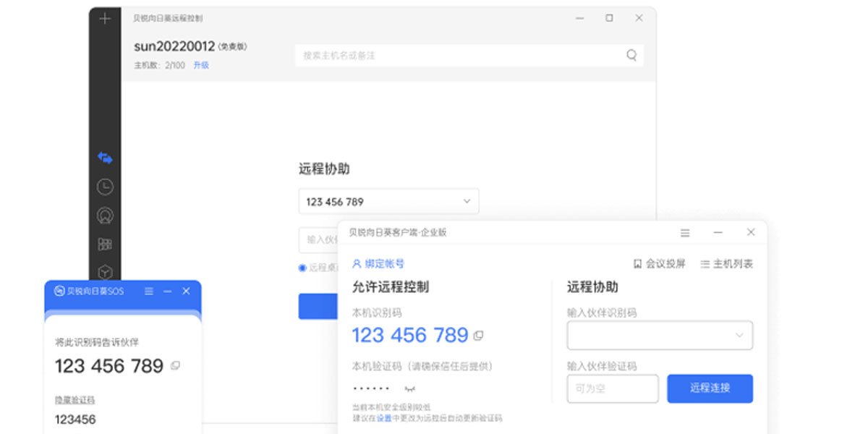Copy the identification code in SOS window
The height and width of the screenshot is (434, 868).
[175, 366]
